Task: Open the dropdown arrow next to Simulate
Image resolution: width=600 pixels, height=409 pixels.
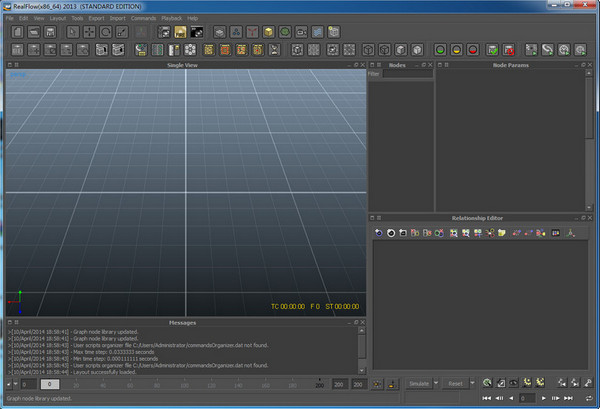Action: point(436,383)
